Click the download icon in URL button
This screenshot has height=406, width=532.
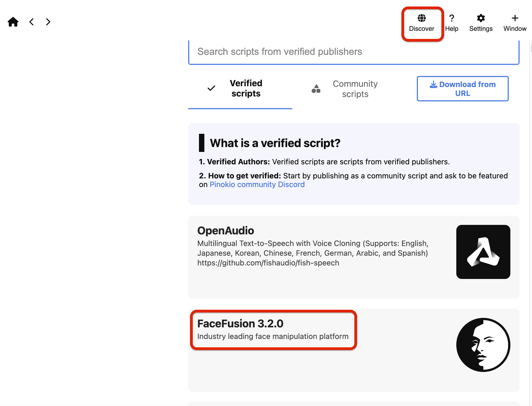tap(433, 85)
